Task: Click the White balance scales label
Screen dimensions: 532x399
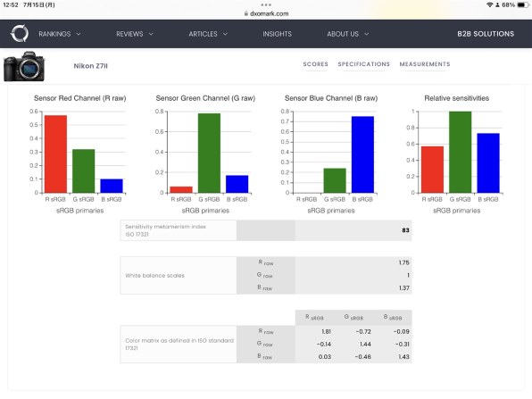Action: (154, 275)
